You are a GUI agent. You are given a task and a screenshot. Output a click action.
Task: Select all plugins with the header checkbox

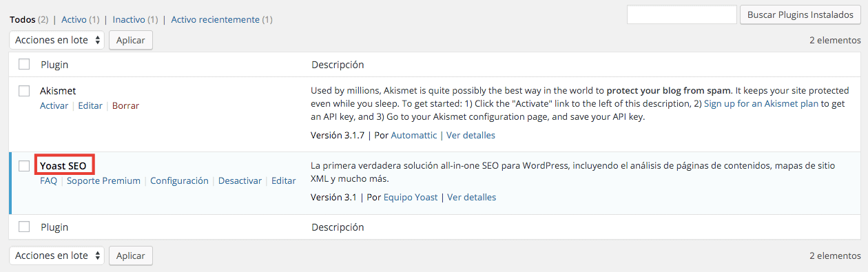point(24,64)
